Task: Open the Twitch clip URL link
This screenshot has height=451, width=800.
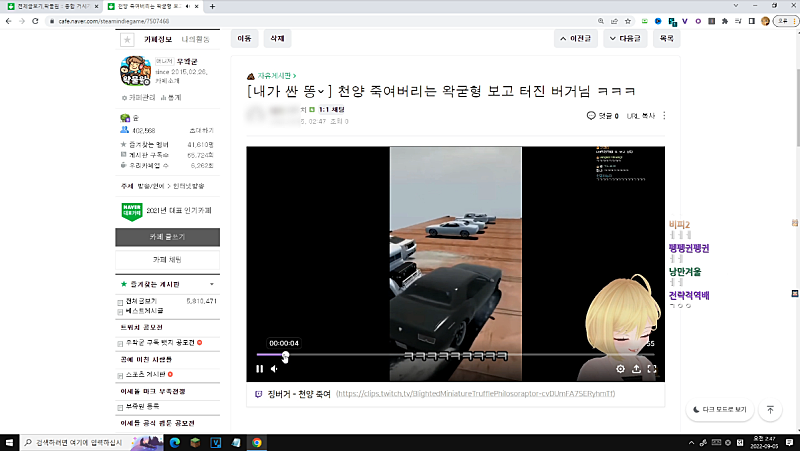Action: point(476,394)
